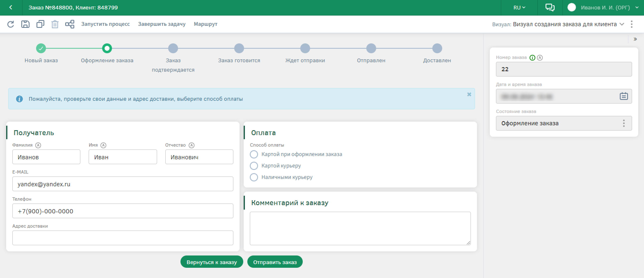The image size is (644, 278).
Task: Expand the Визуал selection dropdown
Action: 622,24
